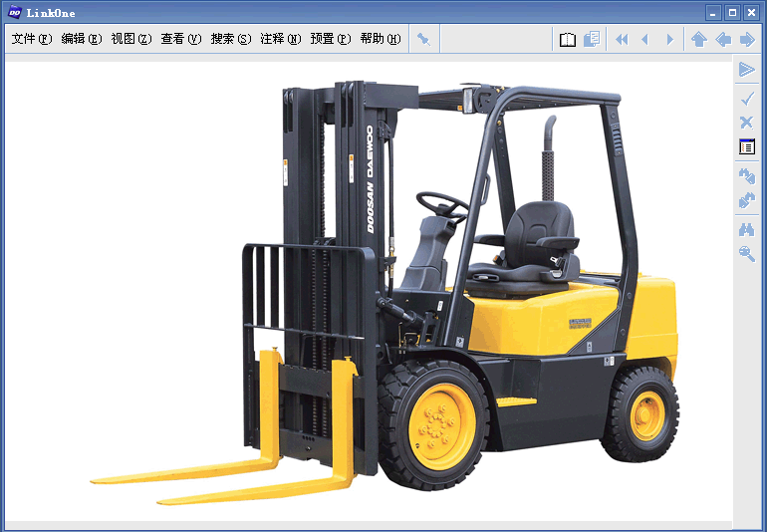Open the 帮助(H) menu
The height and width of the screenshot is (532, 767).
pos(380,40)
